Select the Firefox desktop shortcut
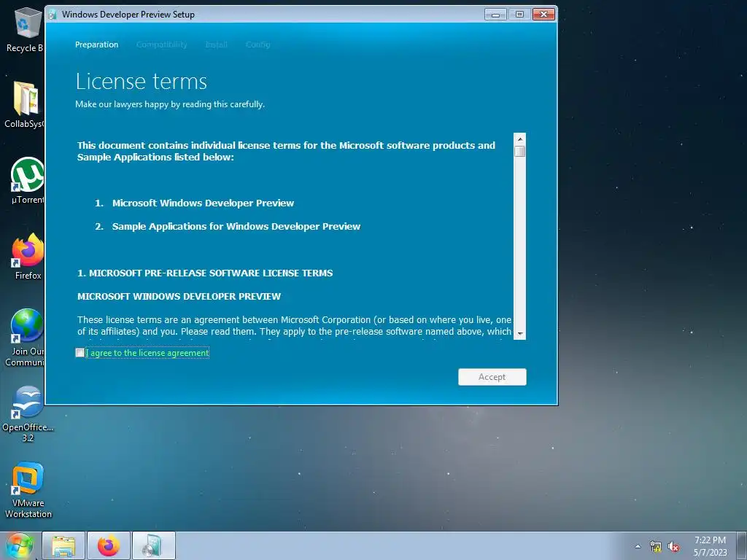 [x=28, y=257]
